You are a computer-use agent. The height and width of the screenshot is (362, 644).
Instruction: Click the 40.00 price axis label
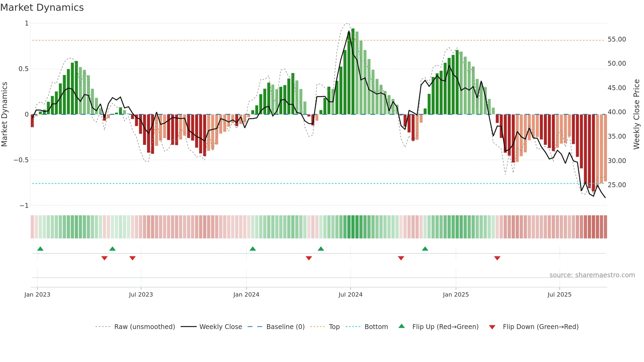617,112
